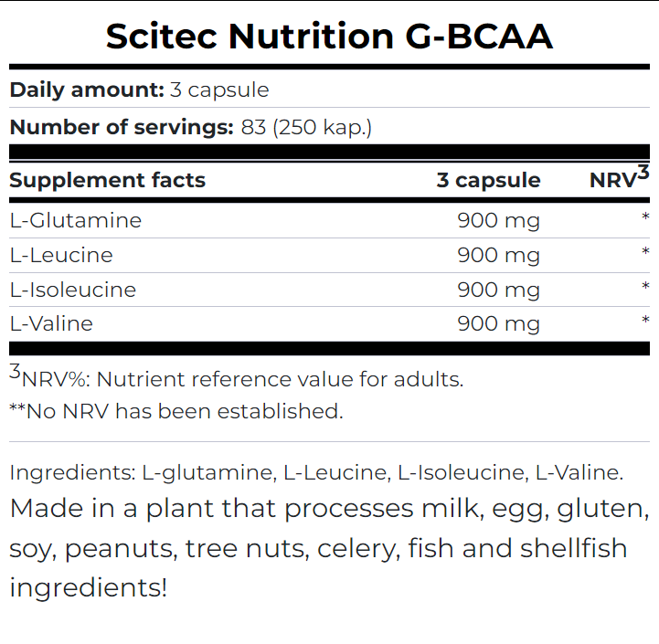Click the 'Ingredients:' label below the table
The width and height of the screenshot is (659, 644).
point(70,473)
